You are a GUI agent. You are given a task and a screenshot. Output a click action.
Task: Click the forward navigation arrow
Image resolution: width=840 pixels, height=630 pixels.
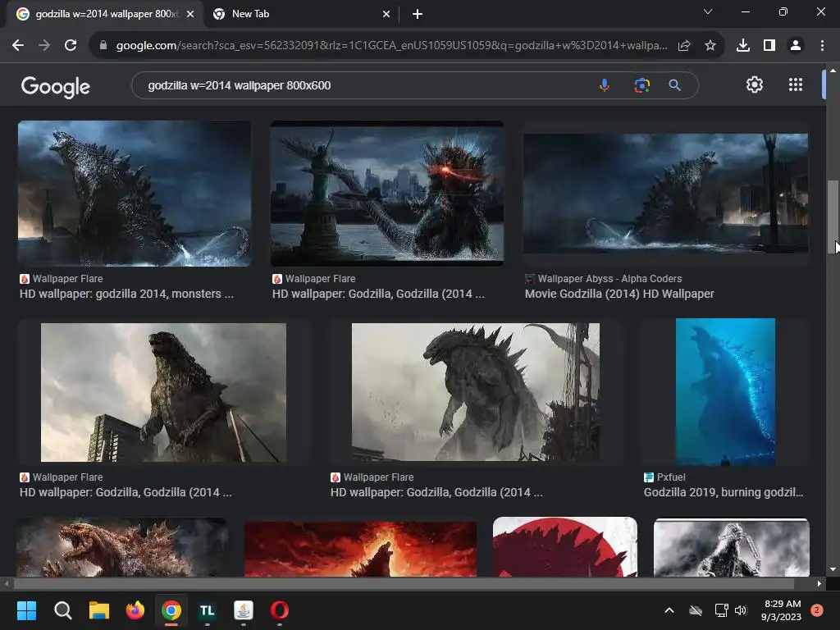[x=44, y=46]
